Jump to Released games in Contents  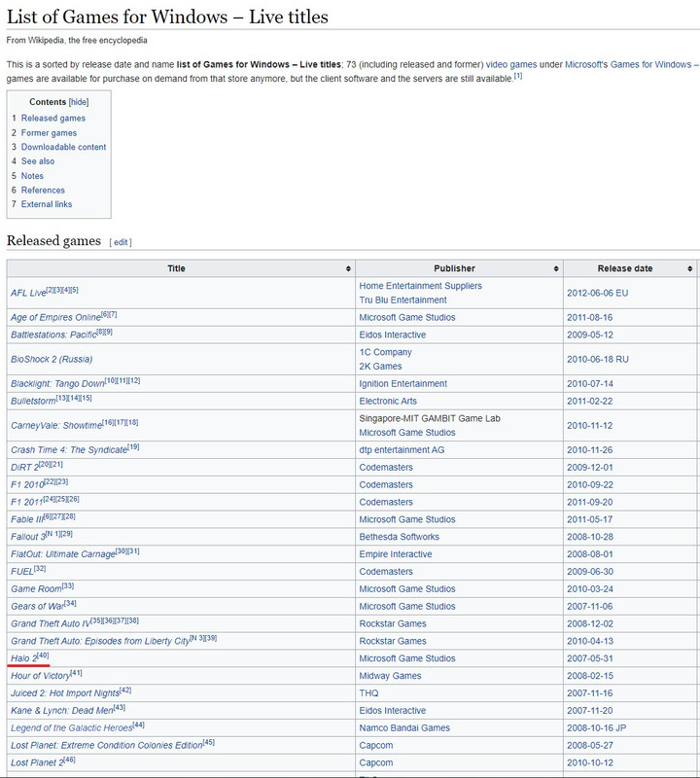click(53, 118)
